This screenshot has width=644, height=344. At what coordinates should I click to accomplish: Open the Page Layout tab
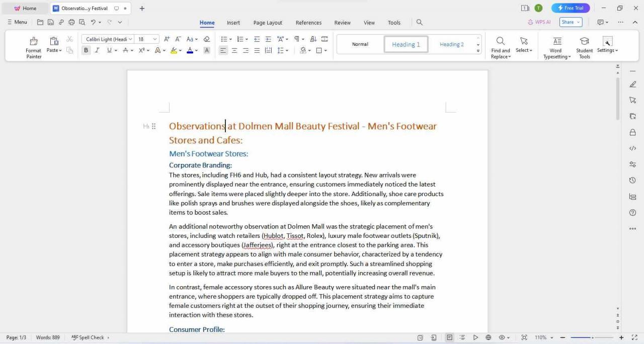click(x=268, y=23)
